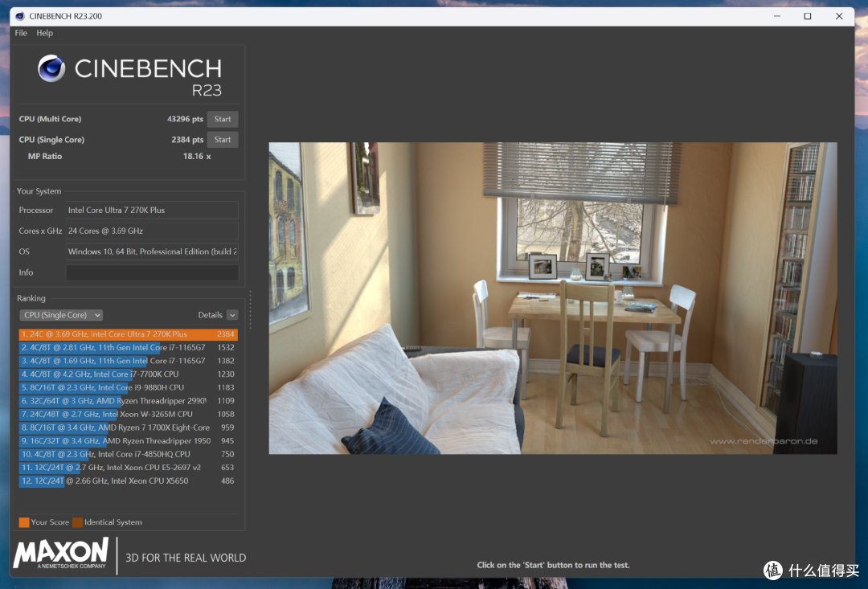Click the multi core score 43296 pts
868x589 pixels.
pos(185,119)
